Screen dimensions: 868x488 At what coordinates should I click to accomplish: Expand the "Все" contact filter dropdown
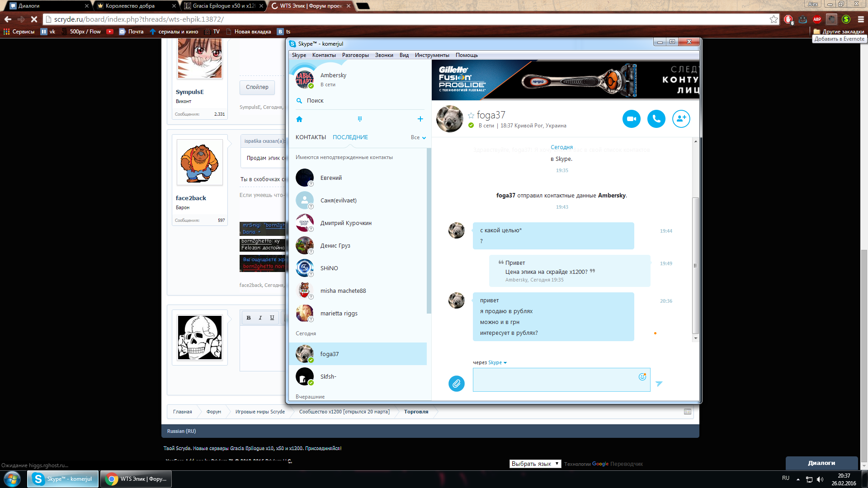(x=418, y=137)
